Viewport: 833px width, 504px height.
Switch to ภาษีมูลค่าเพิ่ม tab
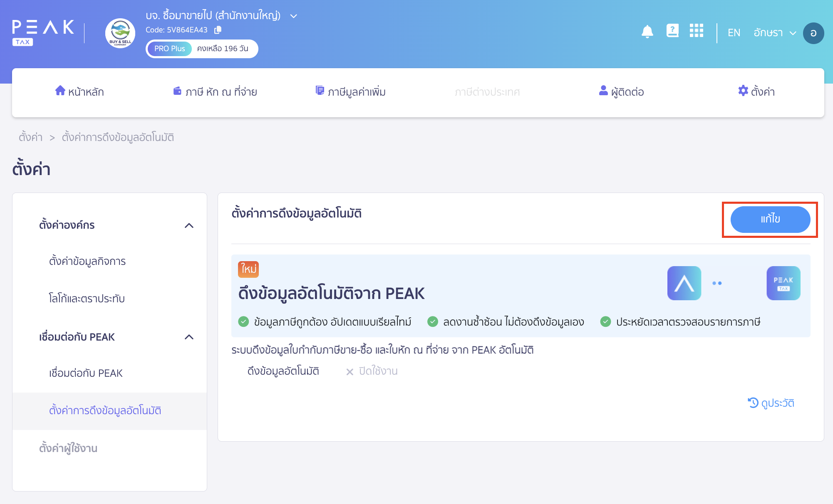coord(351,91)
